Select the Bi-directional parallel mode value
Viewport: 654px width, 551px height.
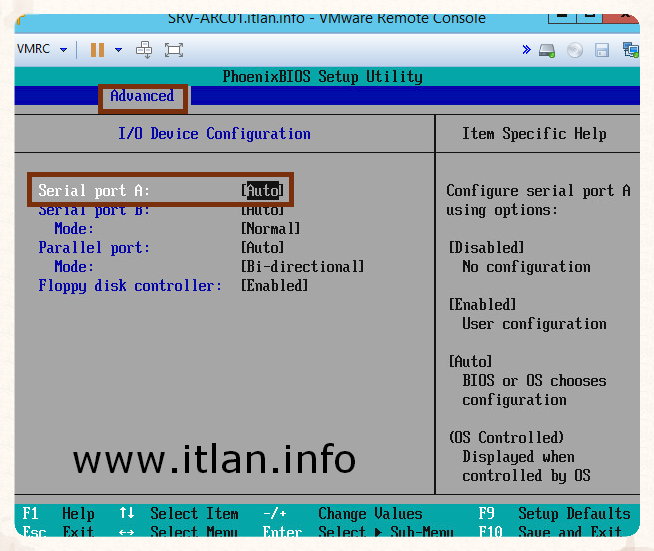tap(302, 267)
